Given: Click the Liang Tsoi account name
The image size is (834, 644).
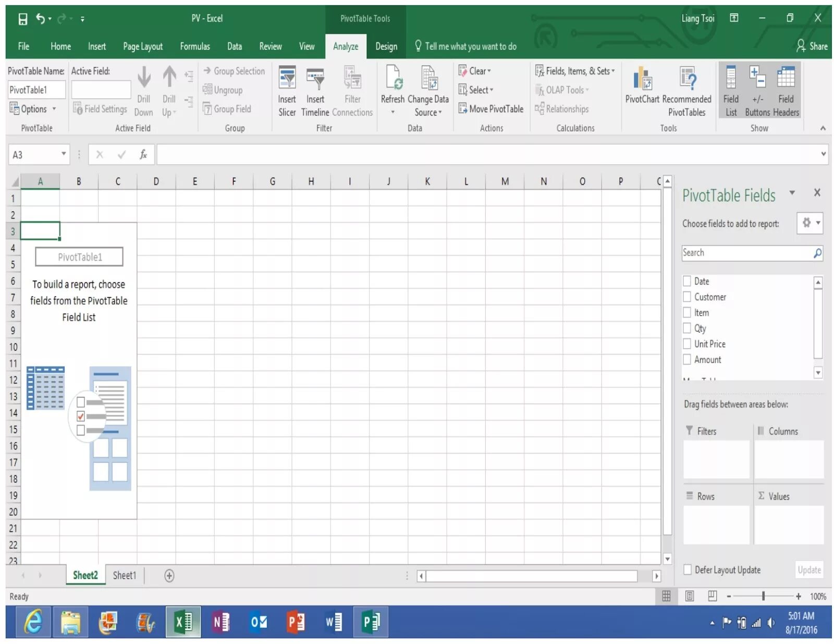Looking at the screenshot, I should coord(697,19).
